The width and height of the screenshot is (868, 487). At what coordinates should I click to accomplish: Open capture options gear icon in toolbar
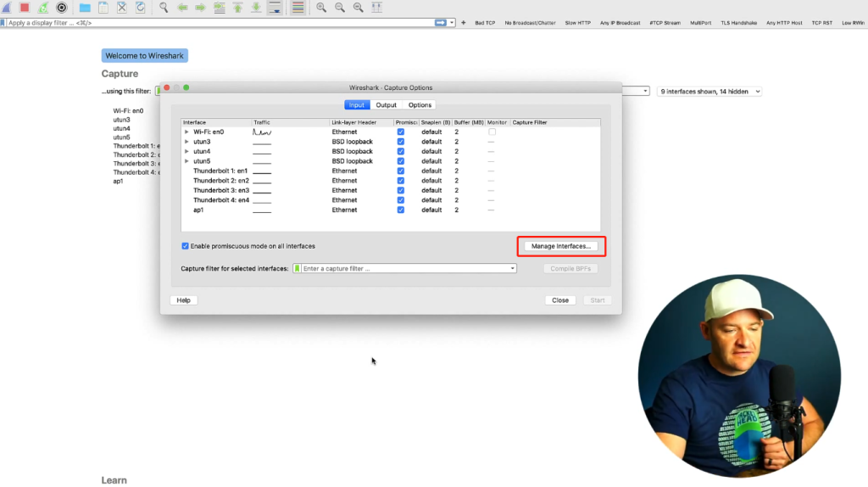coord(62,7)
